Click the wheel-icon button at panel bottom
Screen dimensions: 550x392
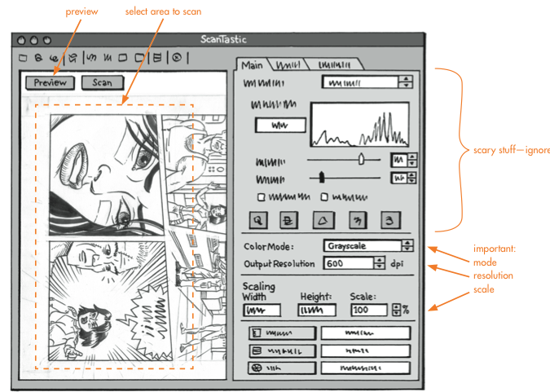(x=282, y=368)
